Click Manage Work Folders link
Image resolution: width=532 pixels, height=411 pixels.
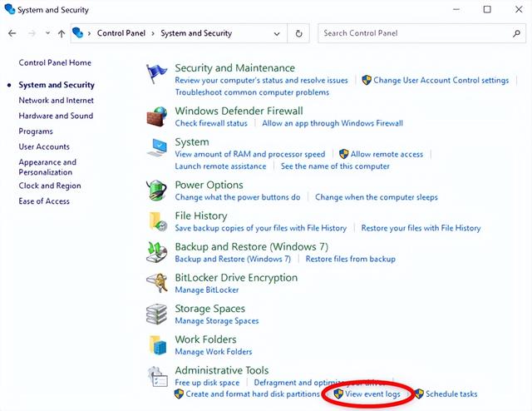click(x=214, y=352)
